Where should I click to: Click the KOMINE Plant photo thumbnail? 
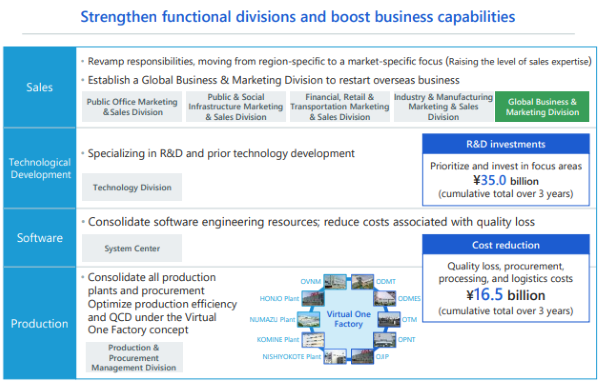click(313, 340)
